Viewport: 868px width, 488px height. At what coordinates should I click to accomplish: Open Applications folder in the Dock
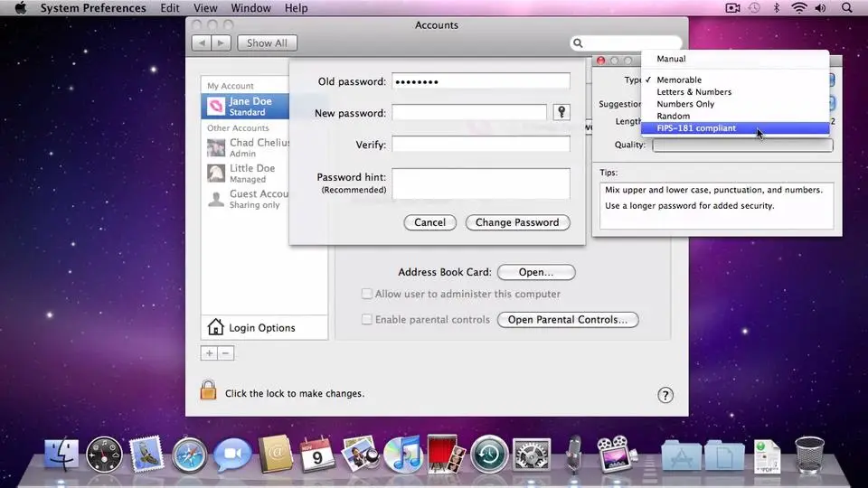coord(681,455)
